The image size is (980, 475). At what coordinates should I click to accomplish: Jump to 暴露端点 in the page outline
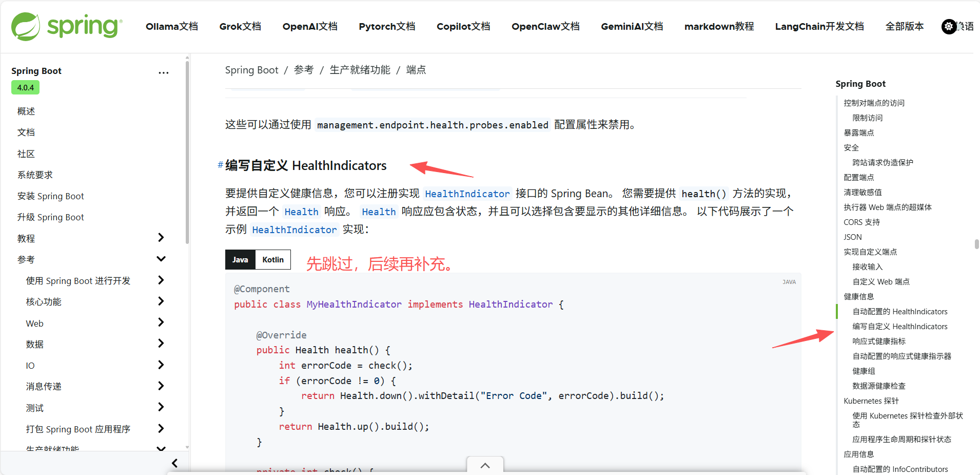coord(858,133)
